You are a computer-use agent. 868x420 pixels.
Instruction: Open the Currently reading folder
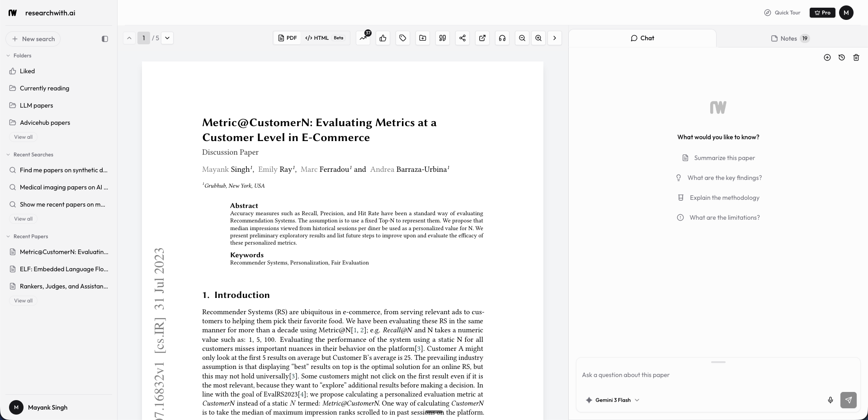(58, 88)
